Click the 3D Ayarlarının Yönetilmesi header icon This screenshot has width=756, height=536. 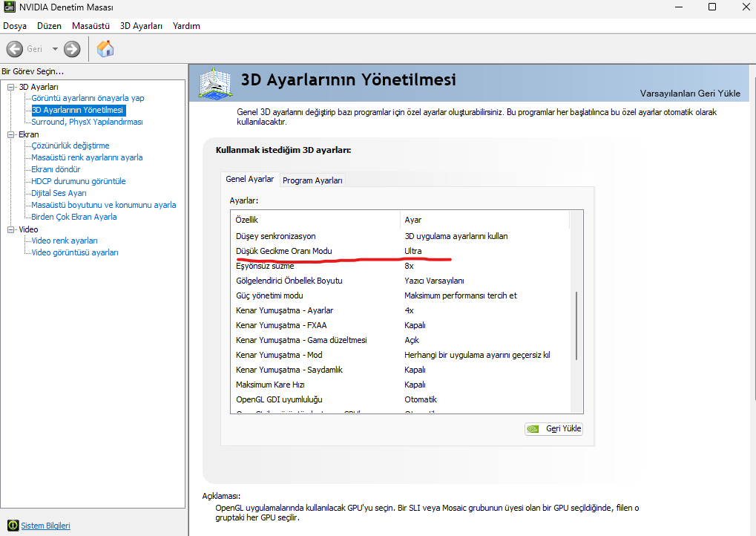[x=215, y=83]
